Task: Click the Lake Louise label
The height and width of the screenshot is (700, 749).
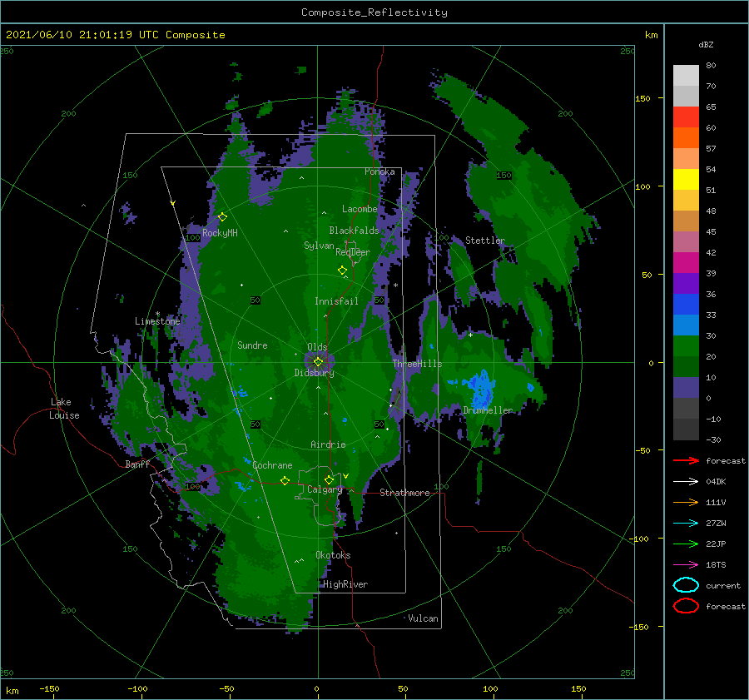Action: tap(64, 409)
